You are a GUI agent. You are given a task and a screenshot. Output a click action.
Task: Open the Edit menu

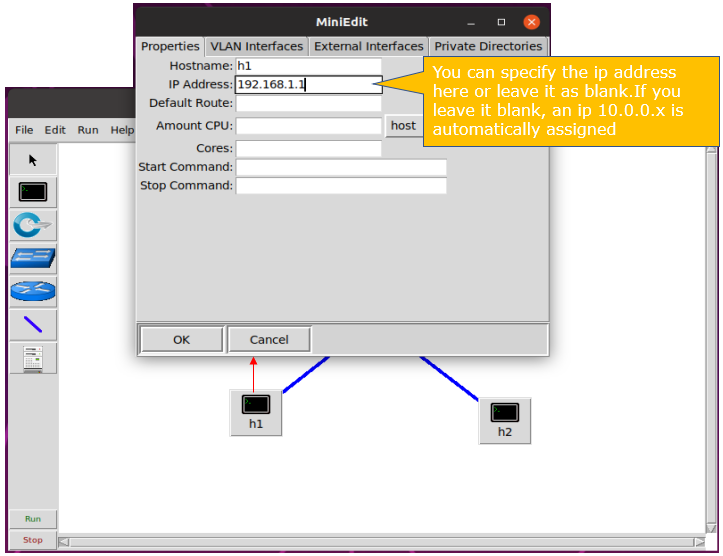pyautogui.click(x=55, y=130)
